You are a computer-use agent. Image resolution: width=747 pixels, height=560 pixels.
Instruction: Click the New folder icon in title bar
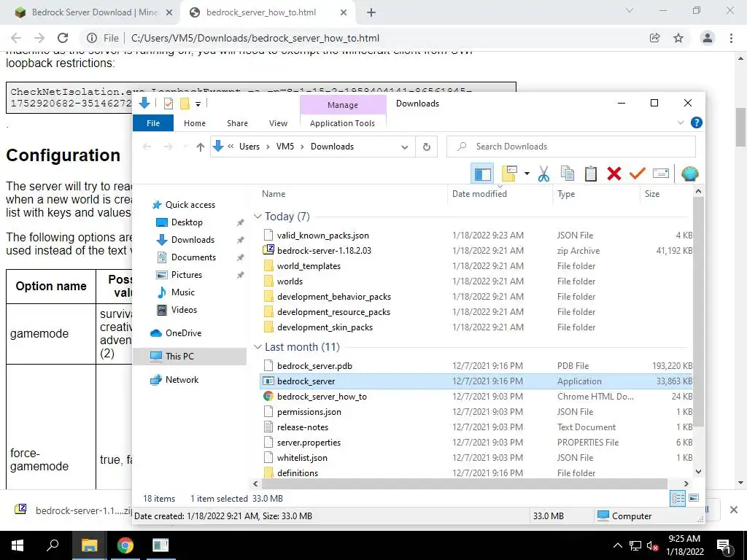click(x=185, y=104)
